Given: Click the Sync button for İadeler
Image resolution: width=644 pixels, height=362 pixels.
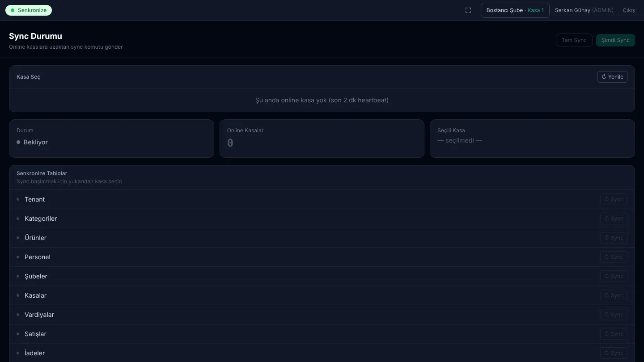Looking at the screenshot, I should pyautogui.click(x=614, y=353).
